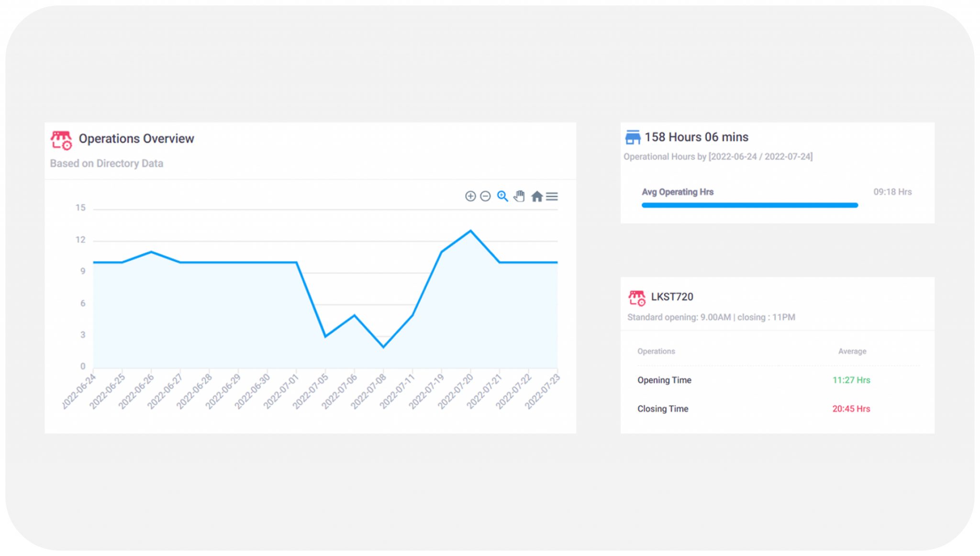Click the 2022-06-24 x-axis date label
Viewport: 980px width, 556px height.
click(x=79, y=391)
